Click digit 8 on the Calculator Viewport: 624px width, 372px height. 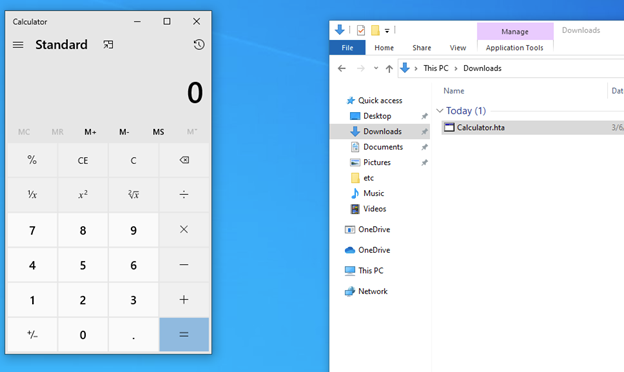(83, 230)
